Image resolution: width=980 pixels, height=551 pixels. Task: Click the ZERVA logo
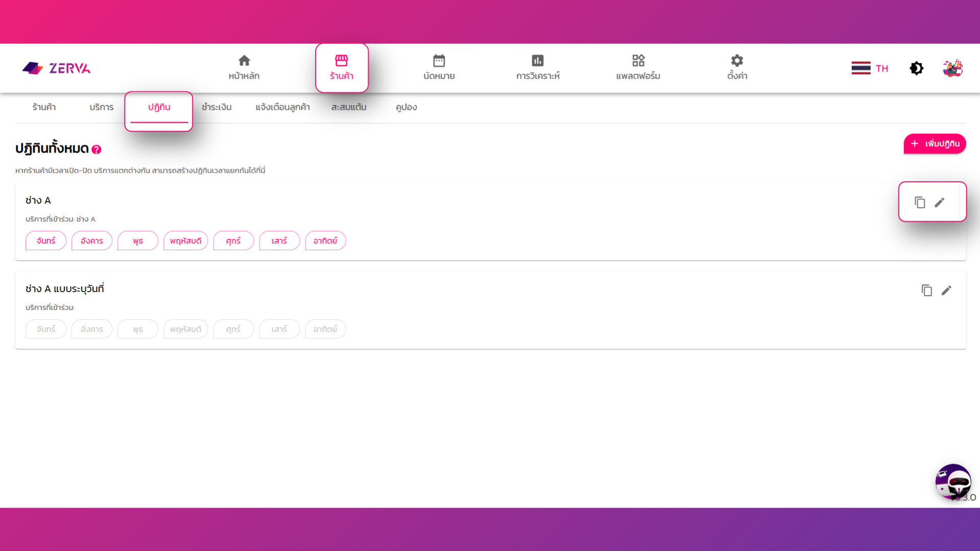pos(56,68)
